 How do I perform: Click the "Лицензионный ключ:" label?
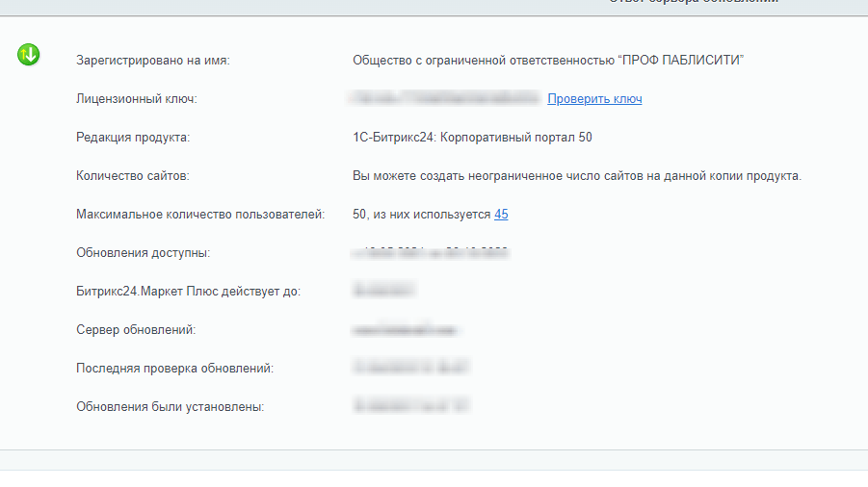click(137, 99)
